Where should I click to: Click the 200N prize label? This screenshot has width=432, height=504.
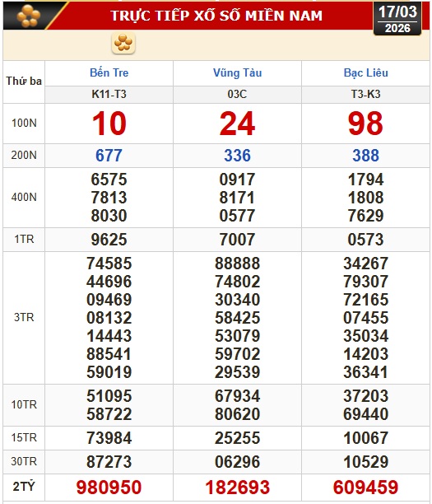tap(24, 156)
